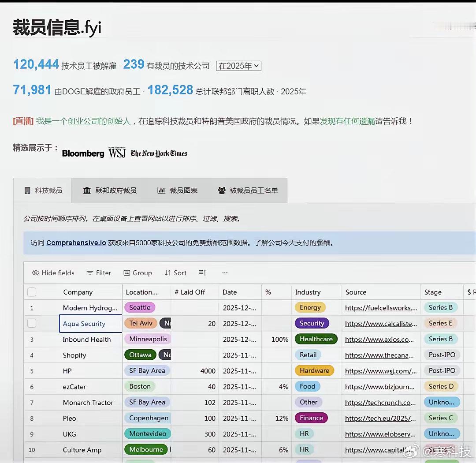Click the Aqua Security company name cell

coord(84,323)
